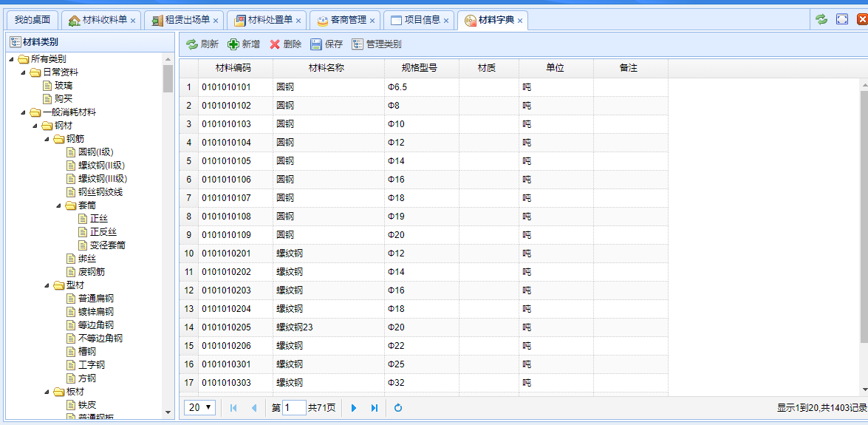The image size is (868, 425).
Task: Click the 材质 column header
Action: click(489, 68)
